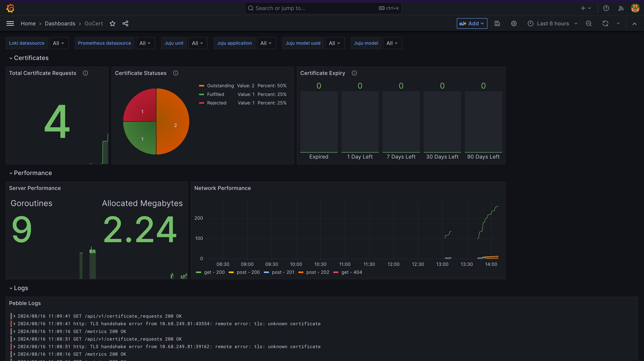Refresh the dashboard
Image resolution: width=644 pixels, height=361 pixels.
605,23
